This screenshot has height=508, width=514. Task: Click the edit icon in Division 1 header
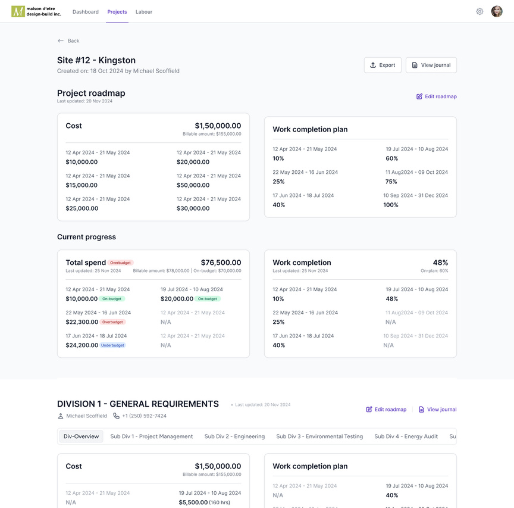[369, 409]
